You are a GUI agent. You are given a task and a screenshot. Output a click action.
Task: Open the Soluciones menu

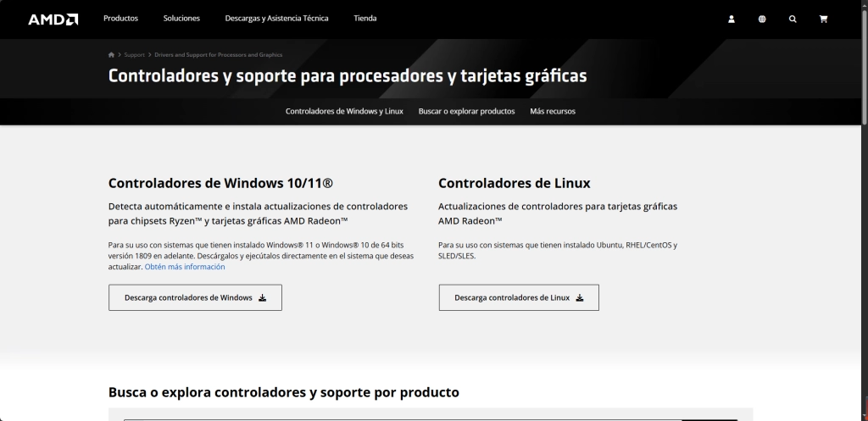[181, 19]
